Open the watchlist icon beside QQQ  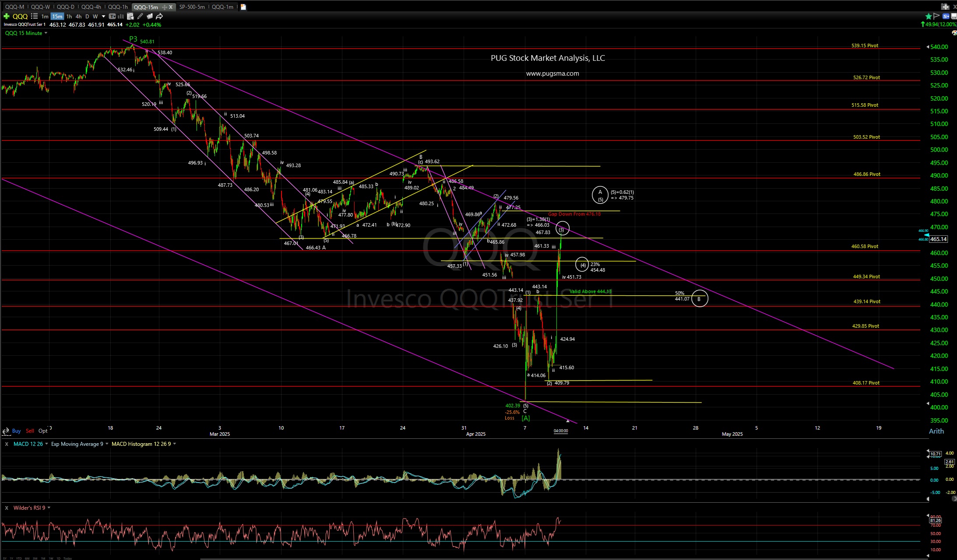pyautogui.click(x=34, y=16)
